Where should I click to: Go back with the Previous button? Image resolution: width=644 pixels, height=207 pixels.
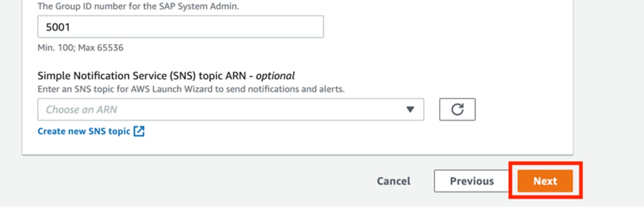(x=471, y=181)
